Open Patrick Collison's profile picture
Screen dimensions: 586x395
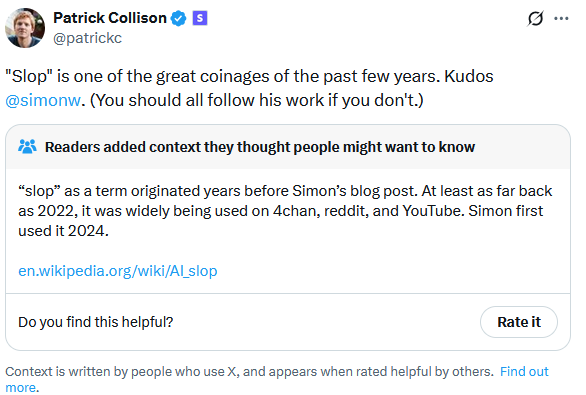25,28
